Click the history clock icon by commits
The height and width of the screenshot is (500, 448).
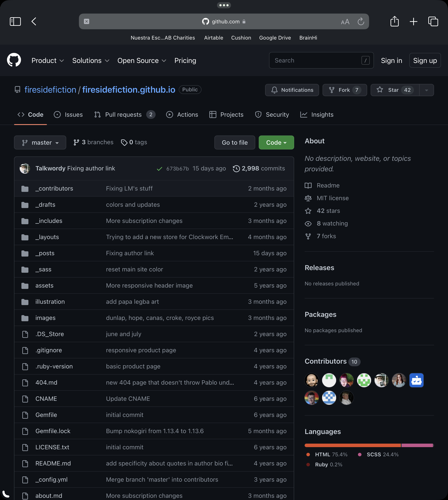click(236, 169)
